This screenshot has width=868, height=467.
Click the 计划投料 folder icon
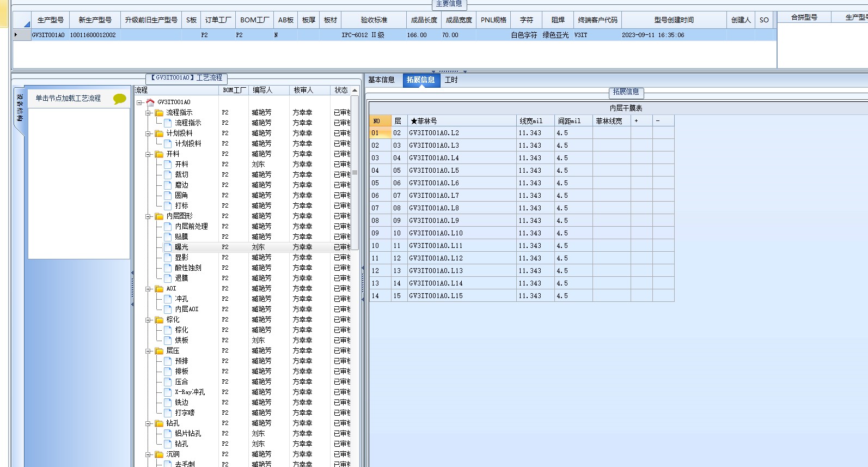coord(160,134)
